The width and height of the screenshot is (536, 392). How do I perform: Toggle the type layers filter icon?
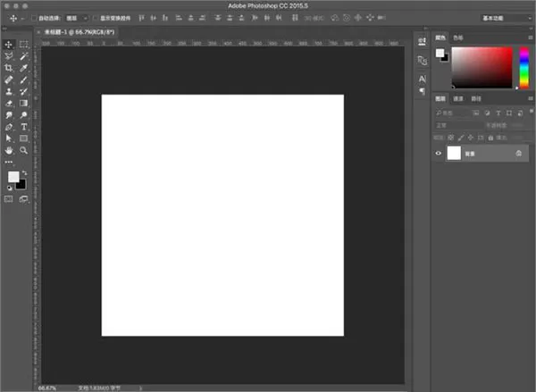(x=498, y=113)
